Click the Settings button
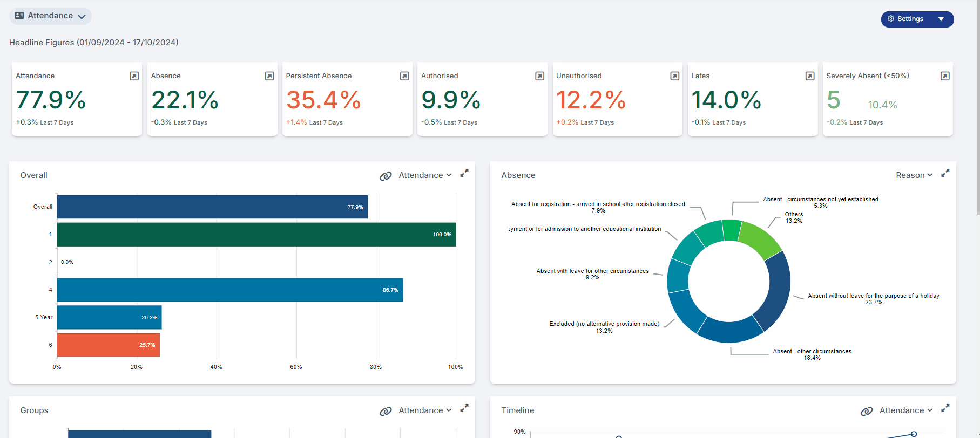The height and width of the screenshot is (438, 980). pos(905,19)
